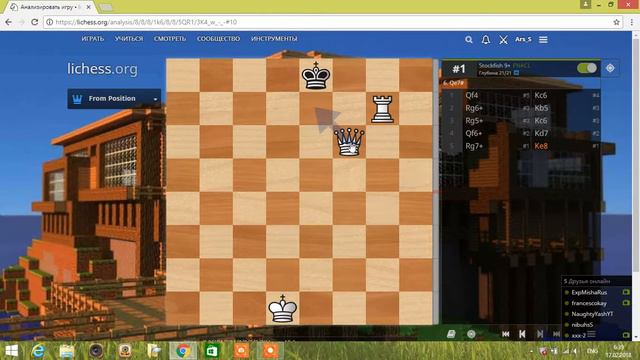Open a new browser tab
The image size is (640, 360).
[x=106, y=7]
